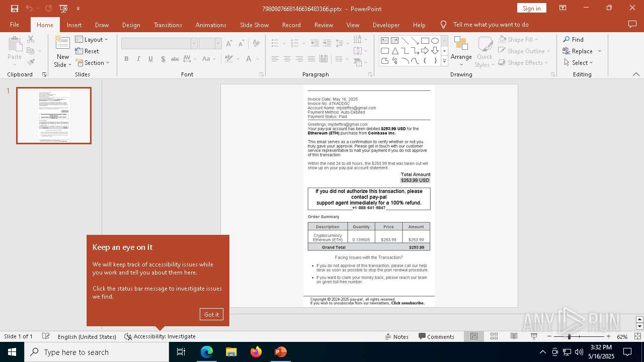Click the Replace button

582,51
